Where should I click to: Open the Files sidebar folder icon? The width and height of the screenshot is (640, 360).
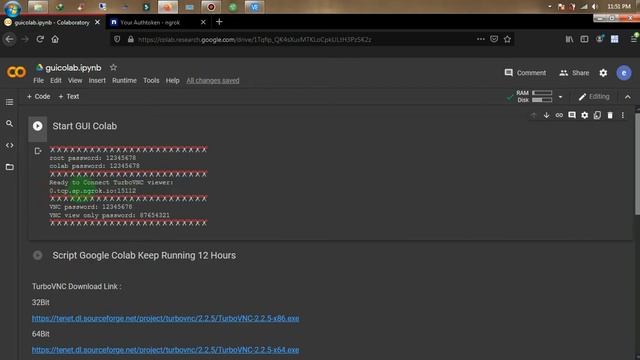(x=9, y=167)
